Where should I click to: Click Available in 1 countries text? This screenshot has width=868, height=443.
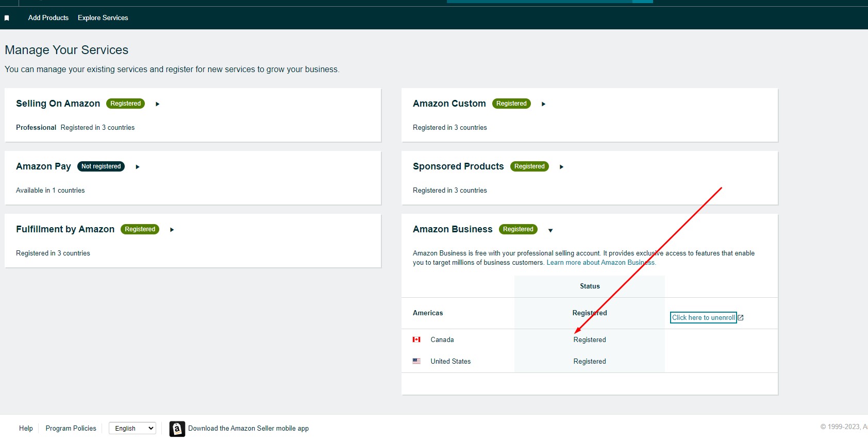pyautogui.click(x=51, y=191)
